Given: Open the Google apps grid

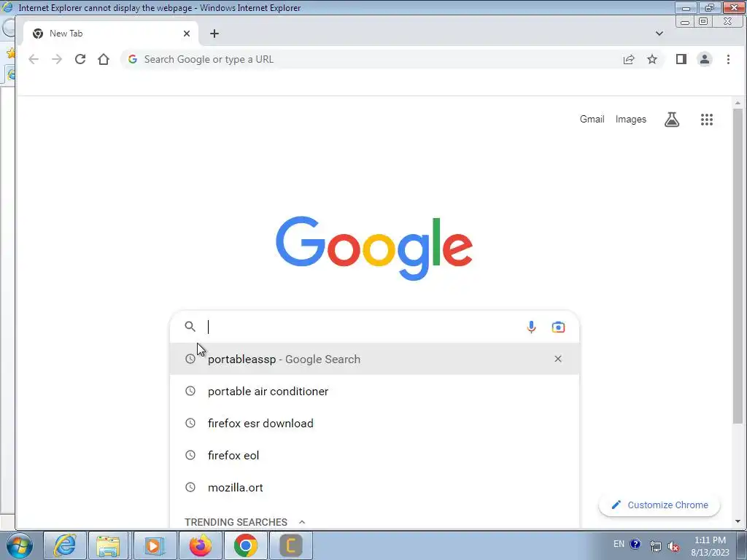Looking at the screenshot, I should click(x=706, y=120).
